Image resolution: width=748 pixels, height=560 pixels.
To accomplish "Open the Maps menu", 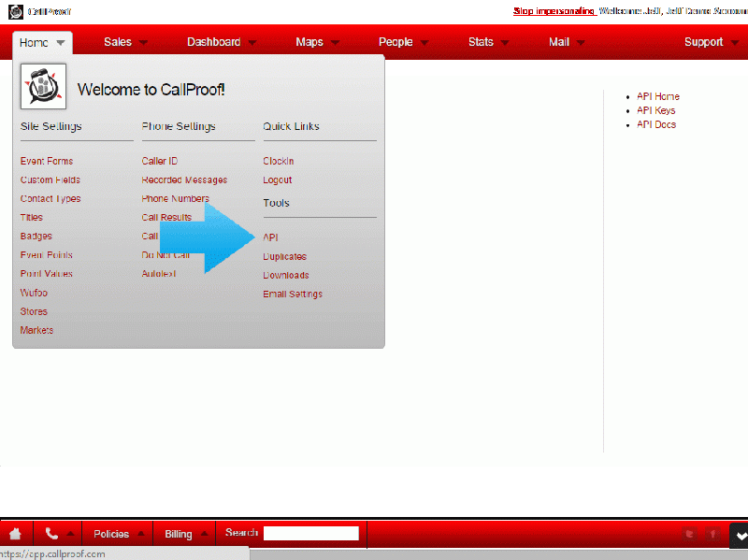I will 316,42.
